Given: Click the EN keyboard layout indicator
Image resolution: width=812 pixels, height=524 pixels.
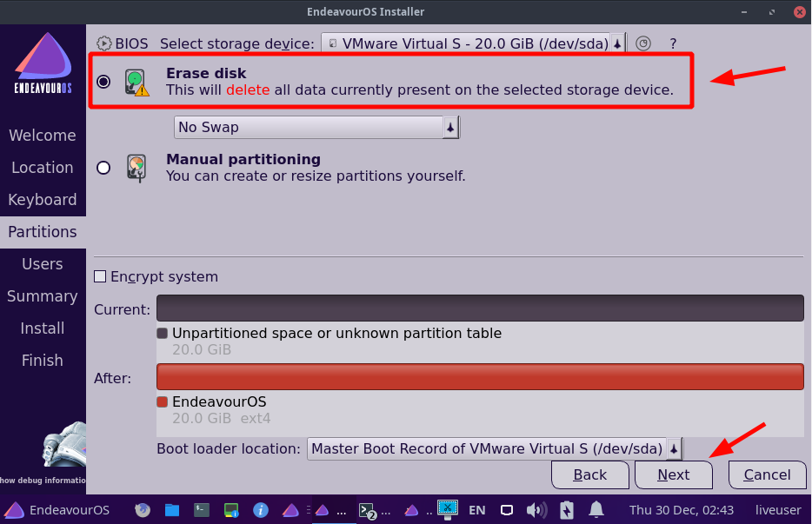Looking at the screenshot, I should click(477, 510).
